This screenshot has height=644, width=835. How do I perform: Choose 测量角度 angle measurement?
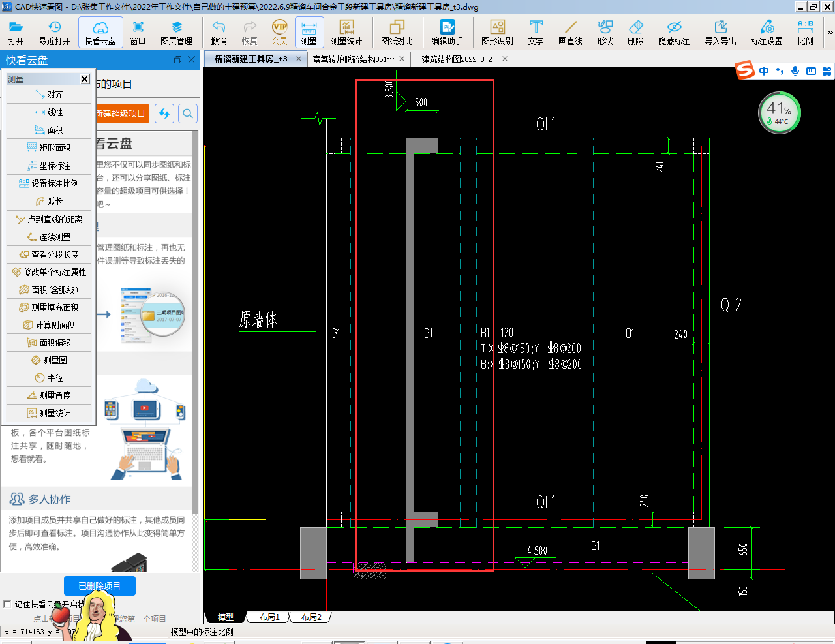click(x=49, y=395)
